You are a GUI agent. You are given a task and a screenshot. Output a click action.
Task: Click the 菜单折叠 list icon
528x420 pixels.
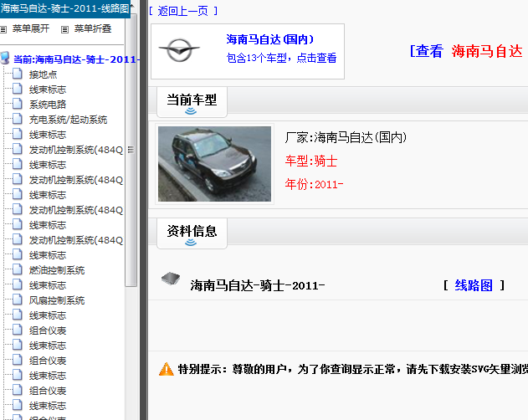[64, 29]
